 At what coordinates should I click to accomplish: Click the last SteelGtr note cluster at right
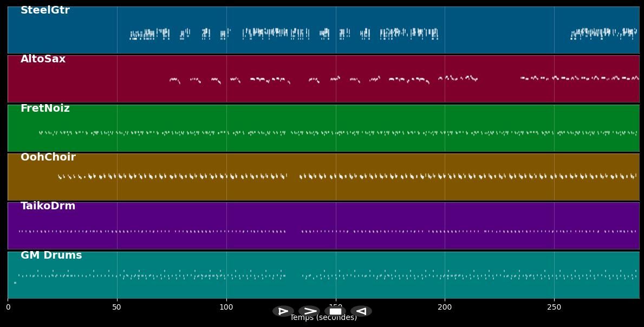[x=603, y=33]
